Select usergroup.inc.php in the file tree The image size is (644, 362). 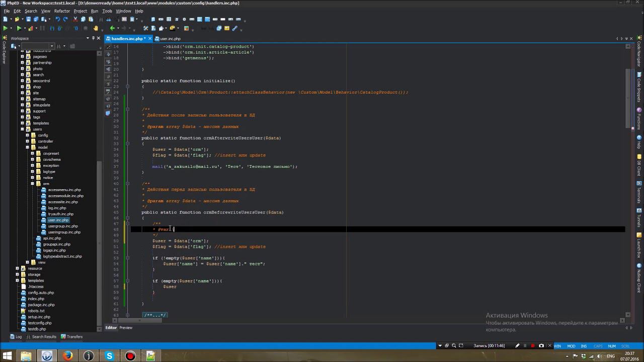click(63, 226)
